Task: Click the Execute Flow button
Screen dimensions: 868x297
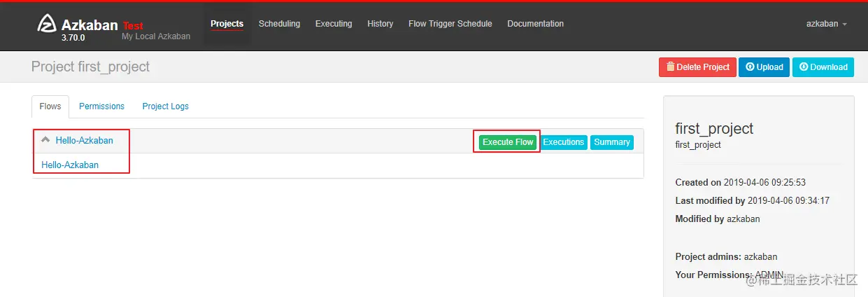Action: point(508,142)
